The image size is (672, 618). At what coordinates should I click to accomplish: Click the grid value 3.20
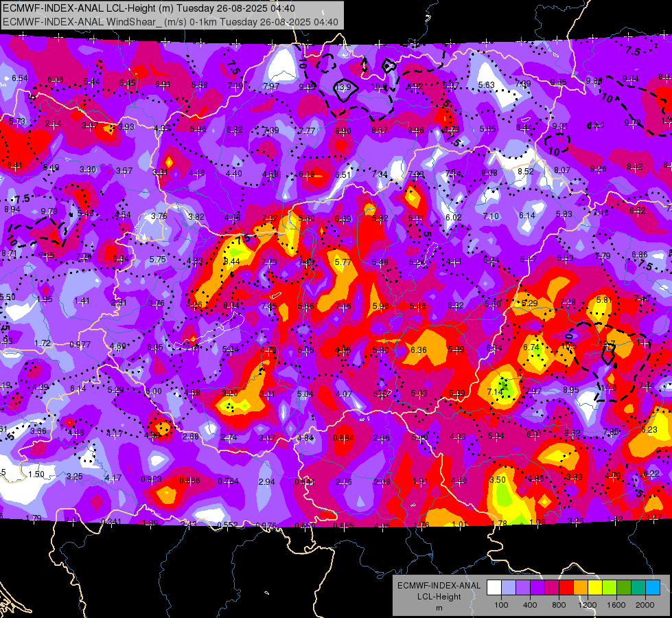pyautogui.click(x=230, y=393)
